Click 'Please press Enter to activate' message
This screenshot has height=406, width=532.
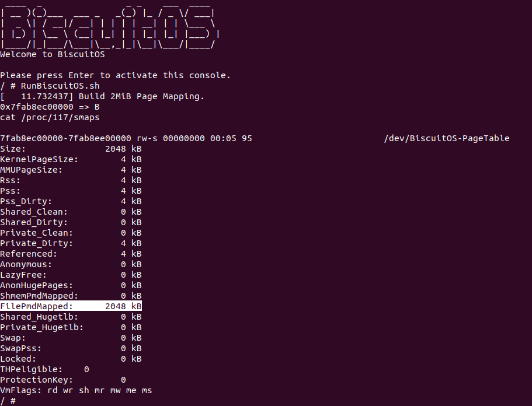pyautogui.click(x=115, y=75)
